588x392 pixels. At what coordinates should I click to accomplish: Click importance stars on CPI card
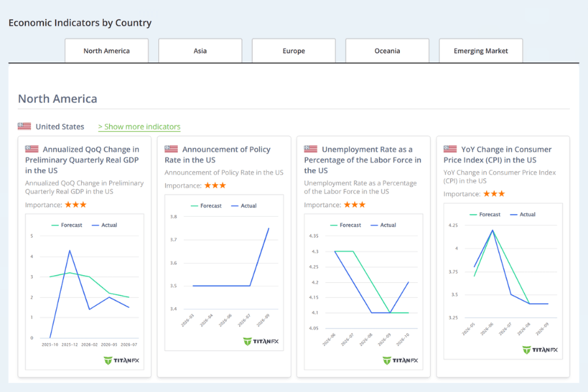495,193
